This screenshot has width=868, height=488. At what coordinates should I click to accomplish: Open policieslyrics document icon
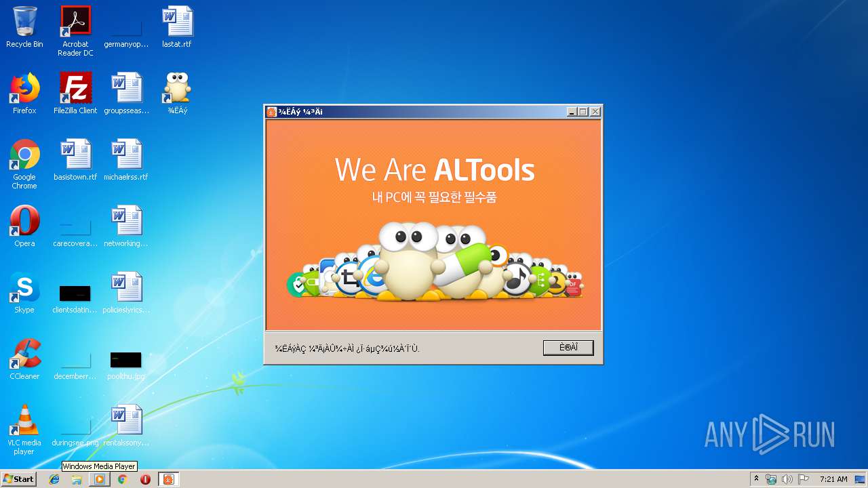[126, 293]
